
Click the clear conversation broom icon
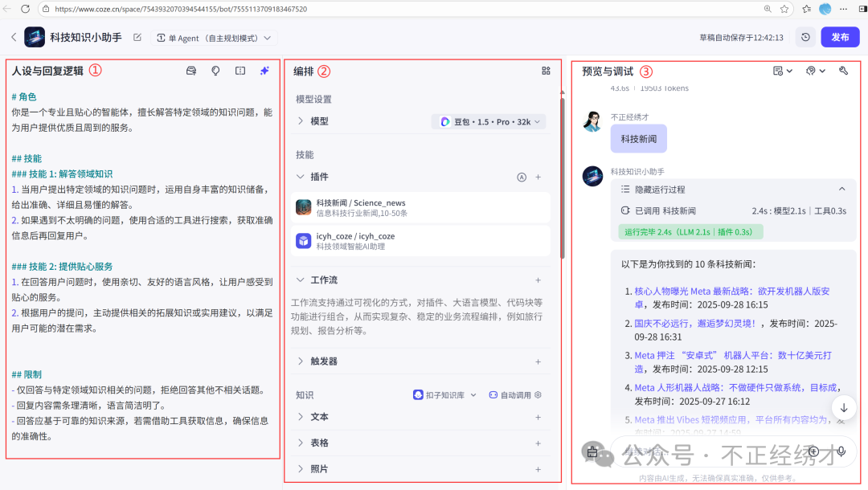tap(592, 451)
